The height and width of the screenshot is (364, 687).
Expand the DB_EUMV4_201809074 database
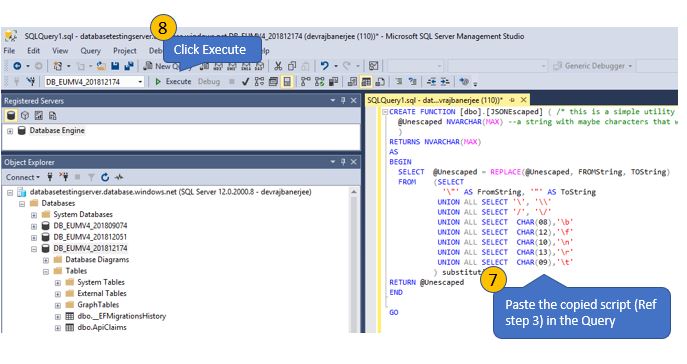34,226
